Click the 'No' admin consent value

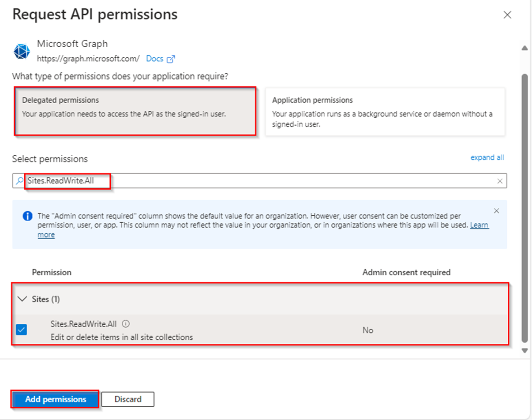point(368,330)
